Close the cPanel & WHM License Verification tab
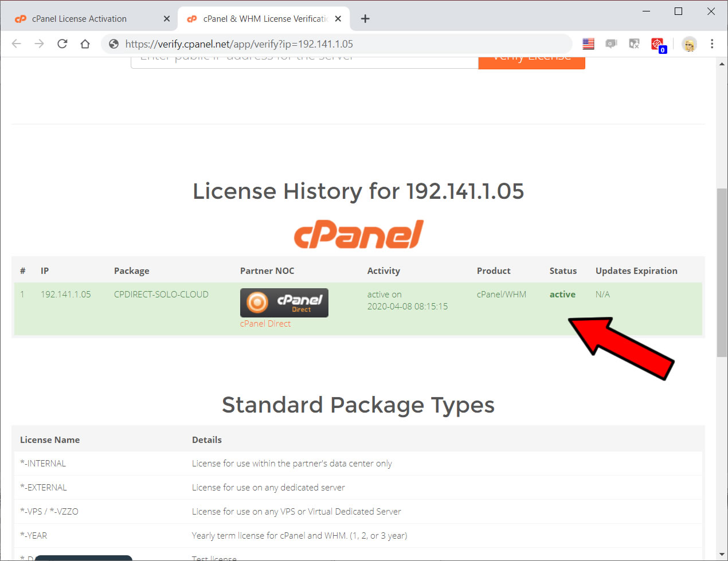The height and width of the screenshot is (561, 728). point(338,19)
